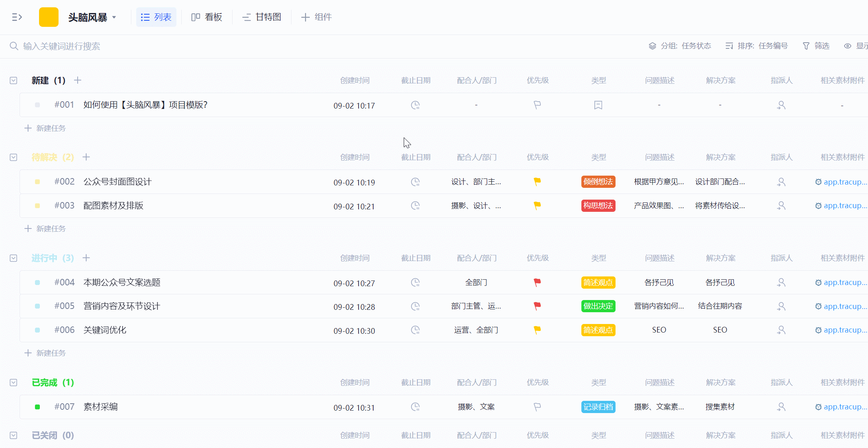Viewport: 868px width, 448px height.
Task: Click plus icon beside 进行中 group
Action: pyautogui.click(x=86, y=258)
